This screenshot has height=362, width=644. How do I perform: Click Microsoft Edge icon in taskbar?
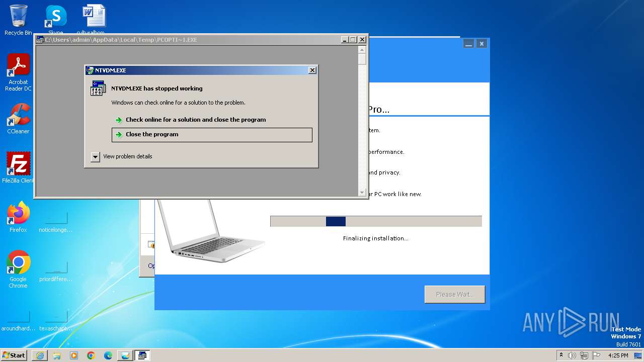(x=108, y=355)
